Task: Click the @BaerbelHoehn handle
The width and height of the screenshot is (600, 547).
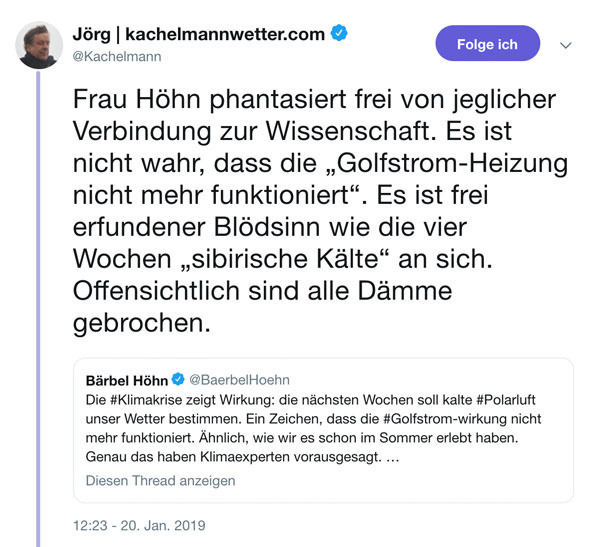Action: pyautogui.click(x=238, y=379)
